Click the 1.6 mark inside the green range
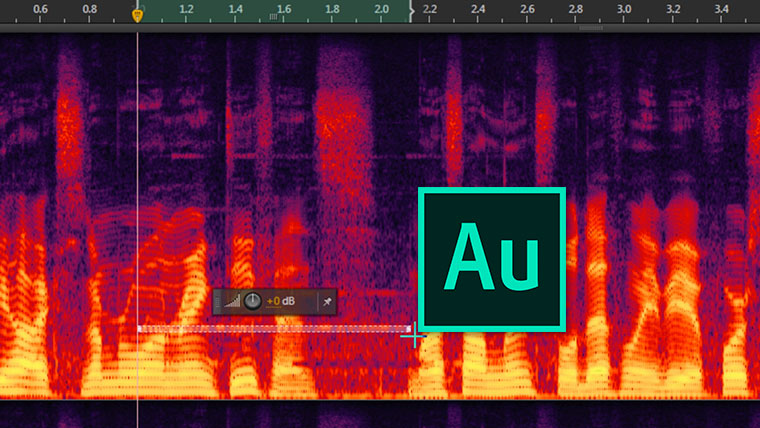760x428 pixels. coord(284,10)
